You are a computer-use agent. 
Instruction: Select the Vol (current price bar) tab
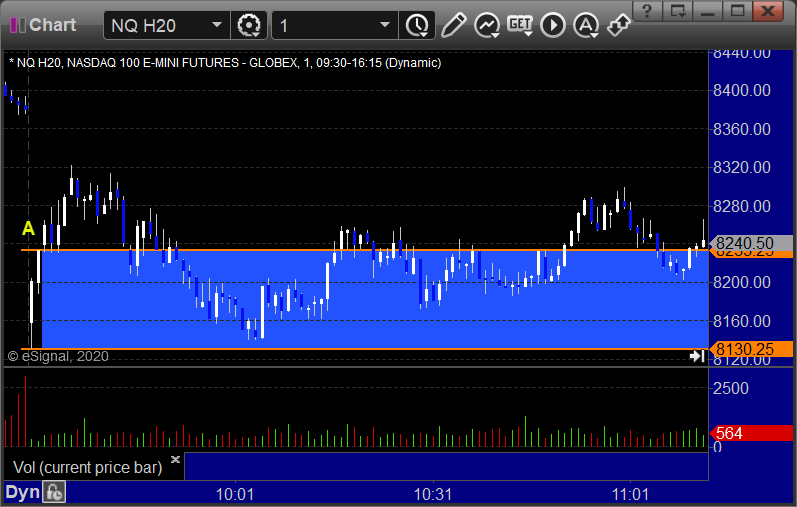tap(87, 467)
